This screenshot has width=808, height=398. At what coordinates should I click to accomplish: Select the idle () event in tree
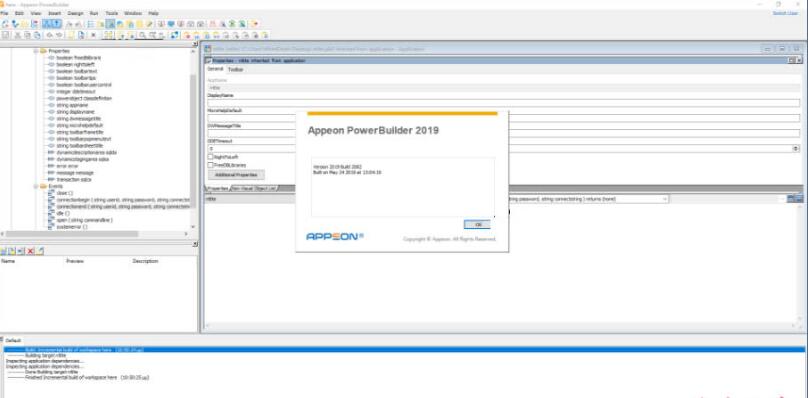[x=63, y=213]
